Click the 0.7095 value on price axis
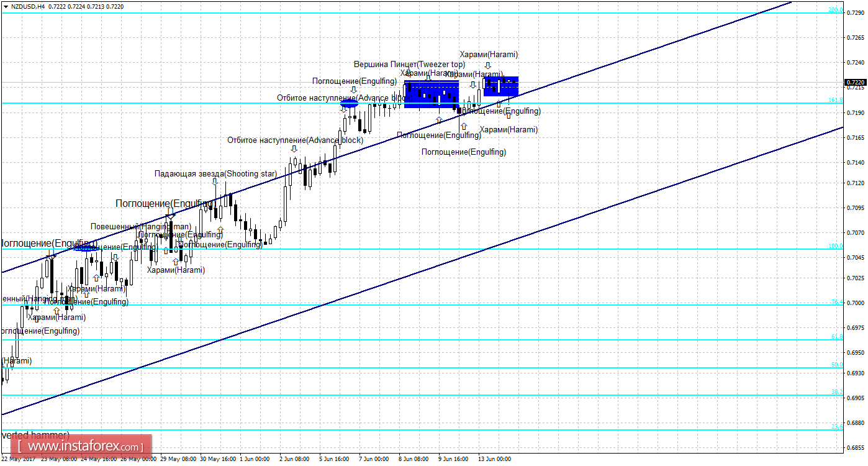The image size is (868, 466). coord(855,208)
